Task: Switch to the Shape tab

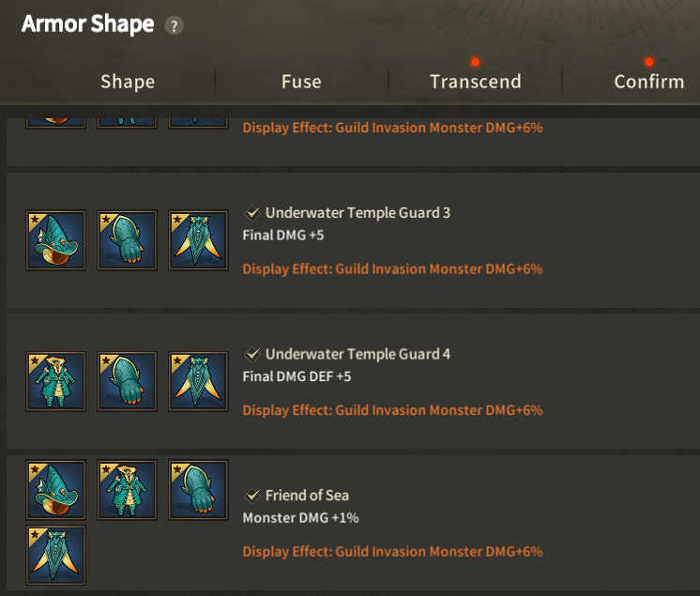Action: coord(128,82)
